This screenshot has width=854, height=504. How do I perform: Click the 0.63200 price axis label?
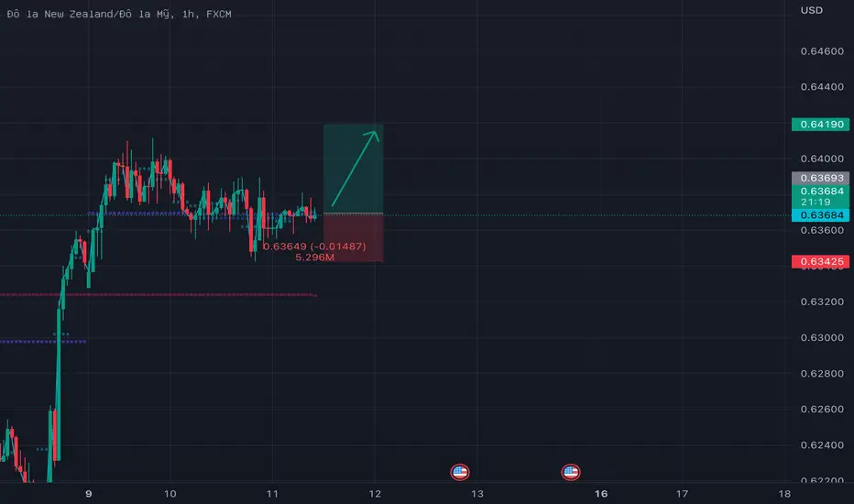[822, 301]
